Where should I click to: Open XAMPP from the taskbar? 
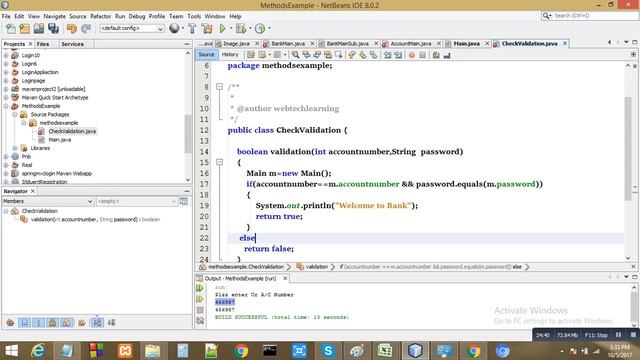(125, 351)
